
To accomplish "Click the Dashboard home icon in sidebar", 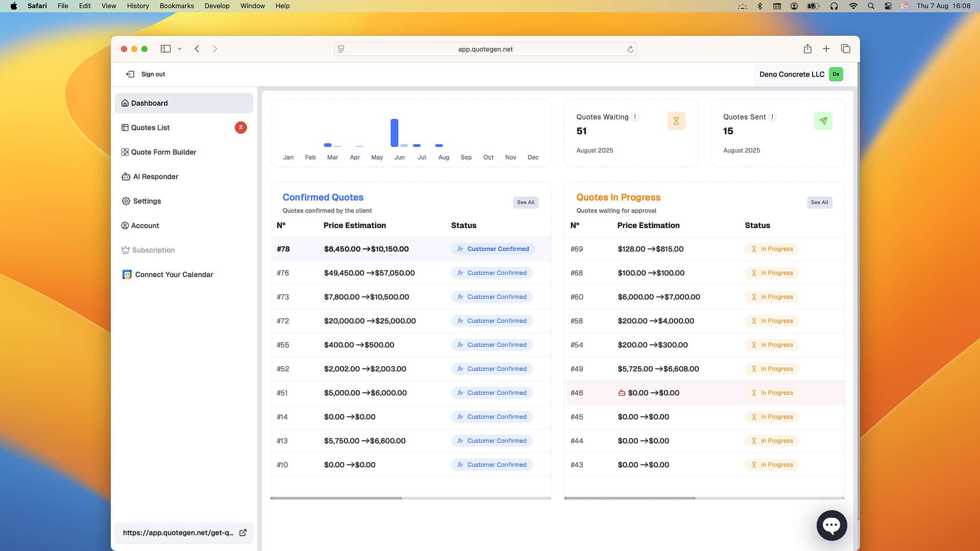I will pyautogui.click(x=125, y=103).
